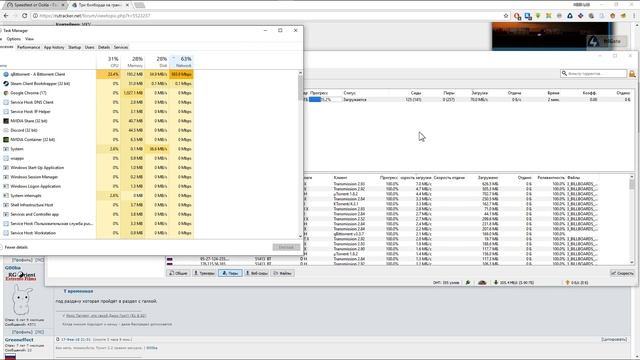This screenshot has height=360, width=640.
Task: Open the Файлы tab in qBittorrent
Action: 282,273
